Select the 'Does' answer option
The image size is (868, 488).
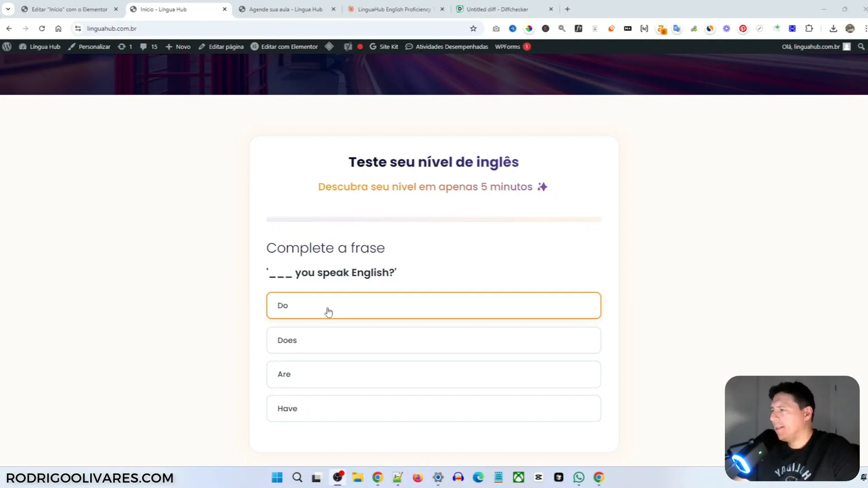coord(433,340)
